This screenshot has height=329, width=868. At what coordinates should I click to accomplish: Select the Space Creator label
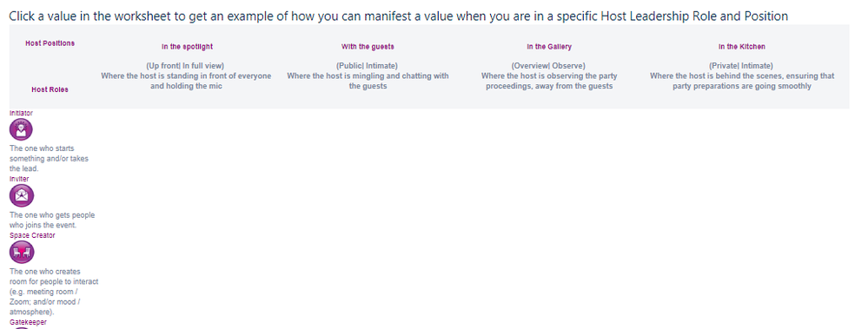32,235
